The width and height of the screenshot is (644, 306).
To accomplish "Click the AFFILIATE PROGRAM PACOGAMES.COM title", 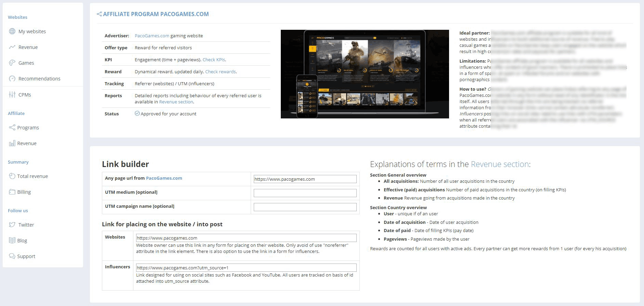I will 156,14.
